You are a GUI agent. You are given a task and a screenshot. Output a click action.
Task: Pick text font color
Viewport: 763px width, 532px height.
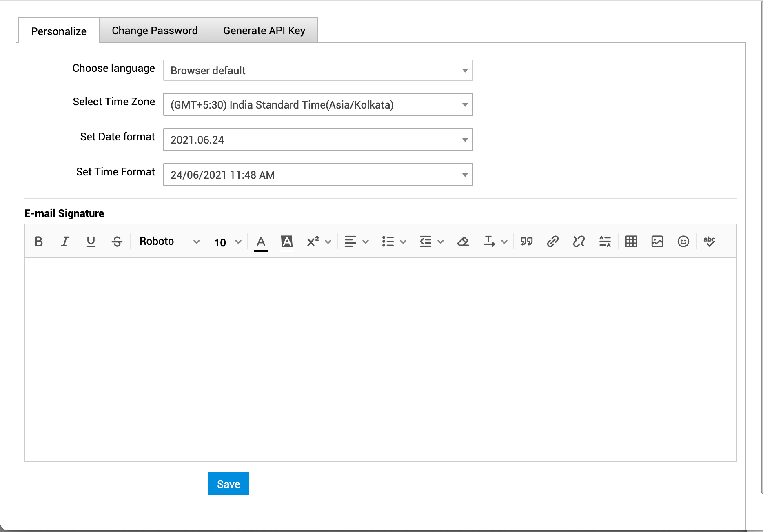261,242
